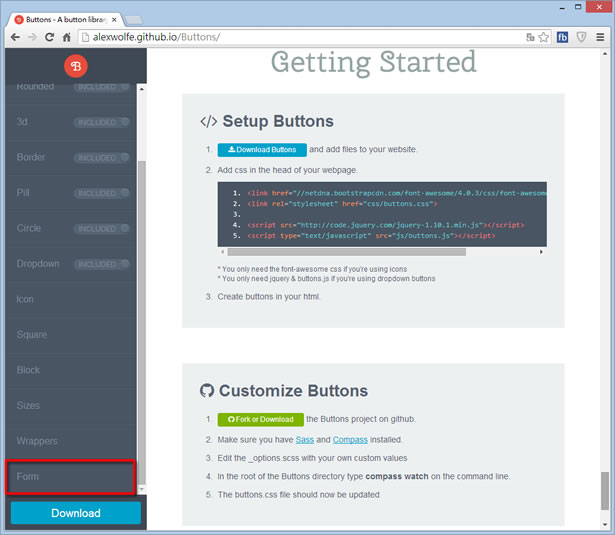Viewport: 615px width, 535px height.
Task: Click the Setup Buttons heading
Action: point(278,121)
